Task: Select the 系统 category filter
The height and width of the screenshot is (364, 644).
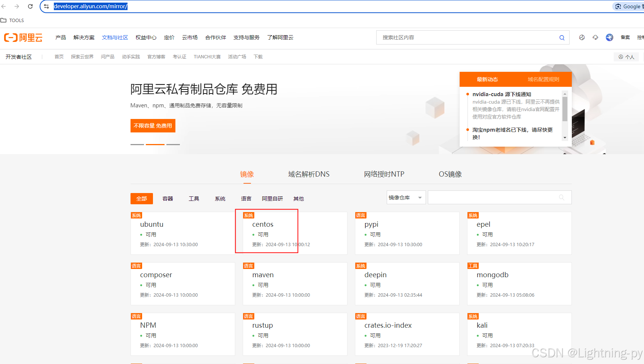Action: (x=220, y=199)
